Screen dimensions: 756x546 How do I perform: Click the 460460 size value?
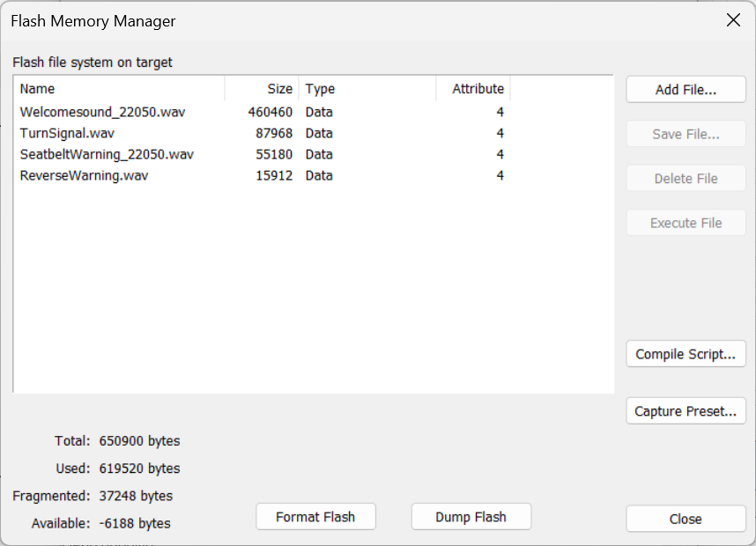[x=270, y=112]
